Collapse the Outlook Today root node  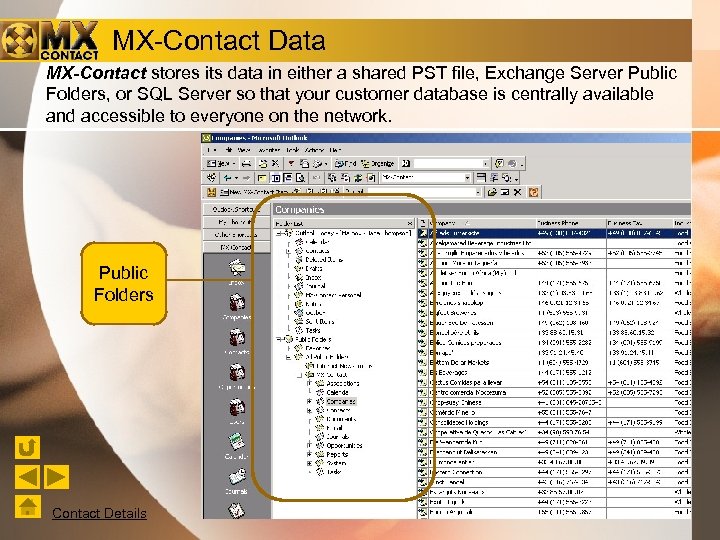point(279,233)
